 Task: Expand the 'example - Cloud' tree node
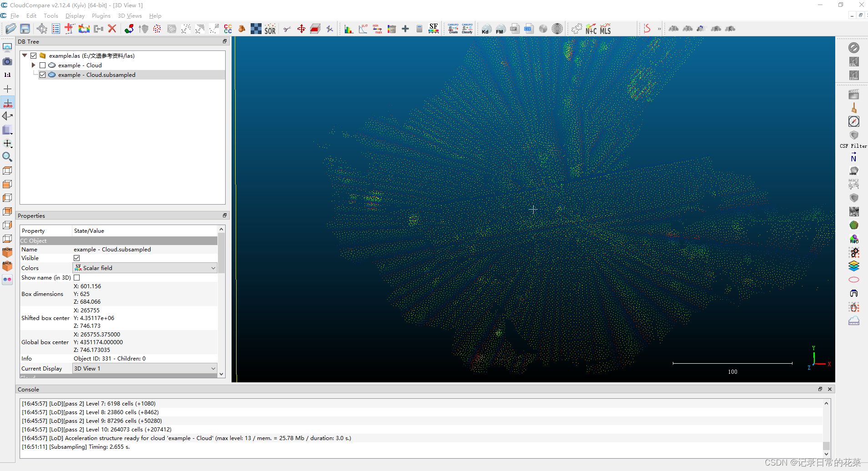pos(33,65)
